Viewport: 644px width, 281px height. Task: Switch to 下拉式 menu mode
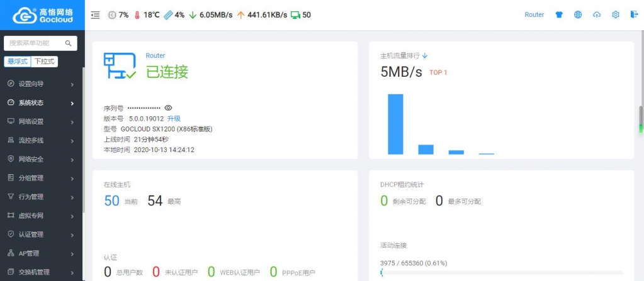[45, 62]
